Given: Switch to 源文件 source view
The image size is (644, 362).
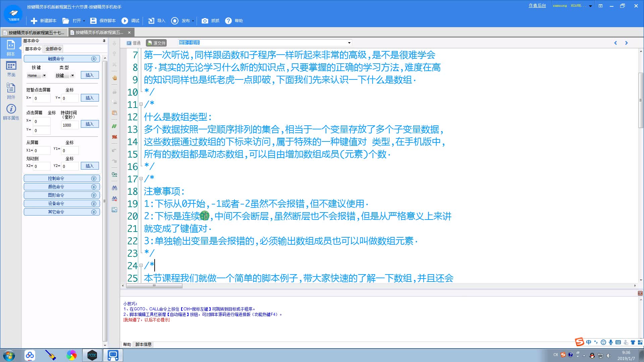Looking at the screenshot, I should click(x=156, y=43).
